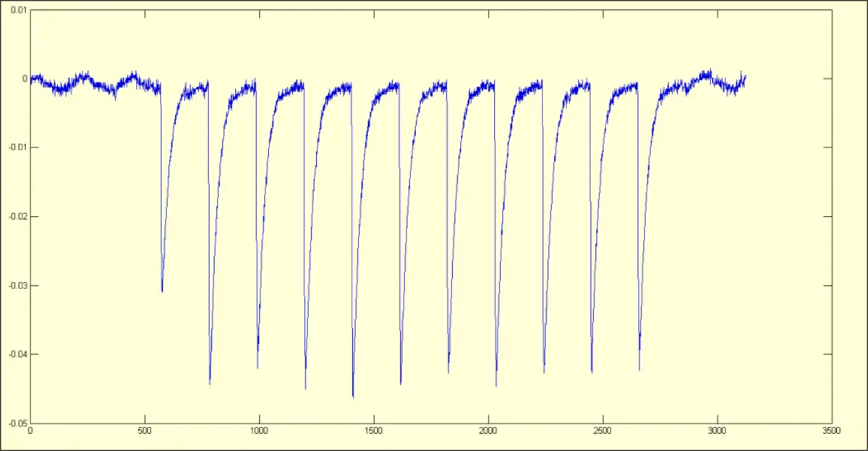
Task: Select the 2500 x-axis tick label
Action: (603, 430)
